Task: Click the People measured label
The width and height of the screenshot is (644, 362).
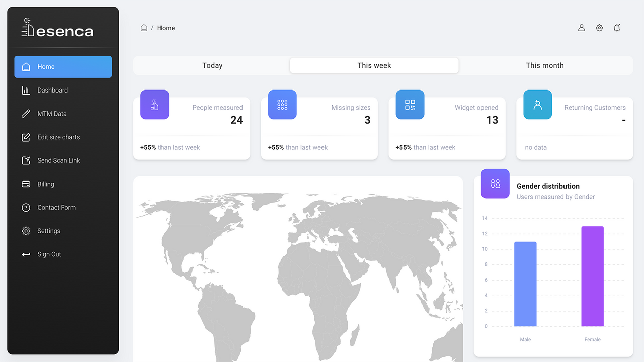Action: (217, 108)
